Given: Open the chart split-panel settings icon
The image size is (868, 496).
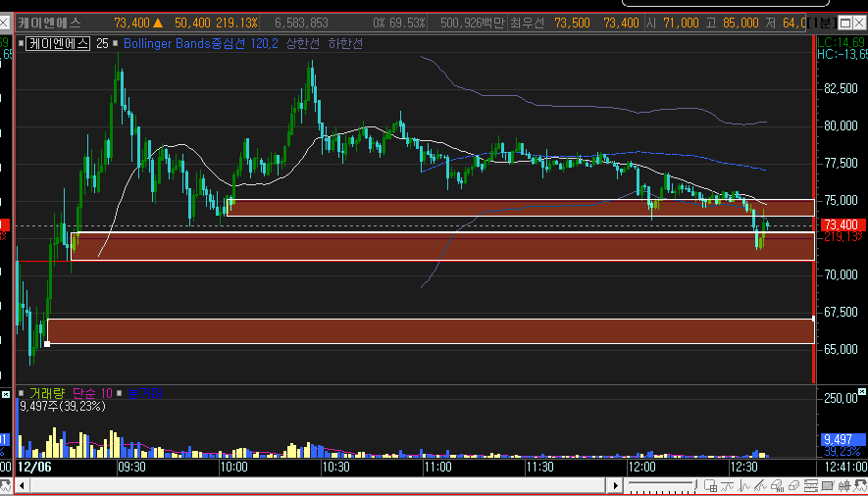Looking at the screenshot, I should tap(810, 486).
